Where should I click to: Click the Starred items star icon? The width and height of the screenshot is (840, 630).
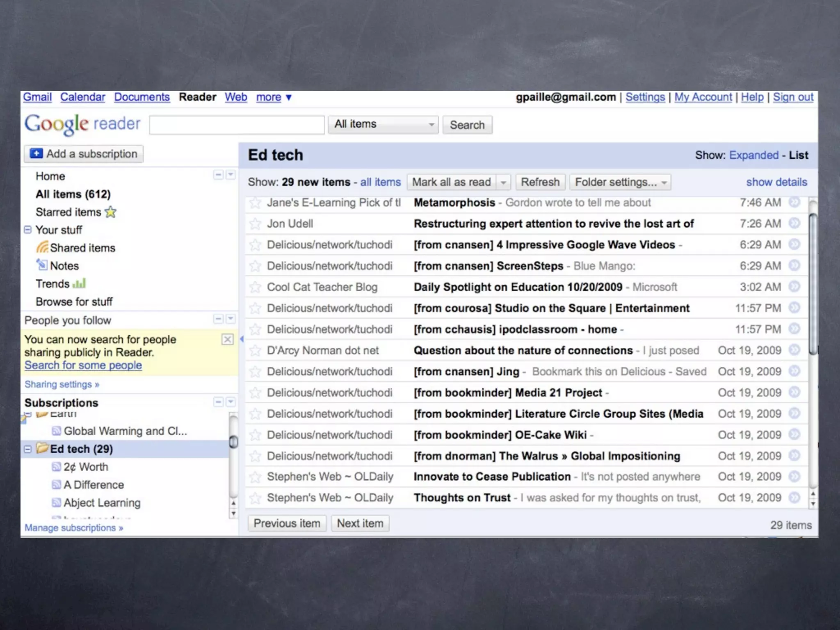[x=111, y=212]
